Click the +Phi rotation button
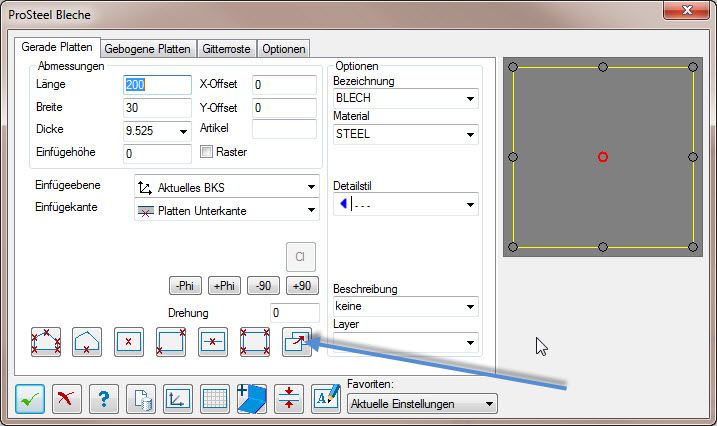Screen dimensions: 717x426 pos(224,286)
